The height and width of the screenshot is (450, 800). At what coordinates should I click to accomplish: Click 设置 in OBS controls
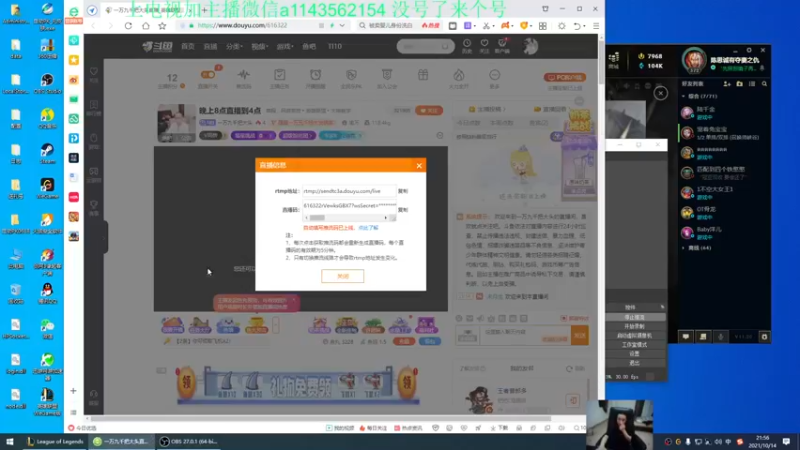tap(634, 354)
